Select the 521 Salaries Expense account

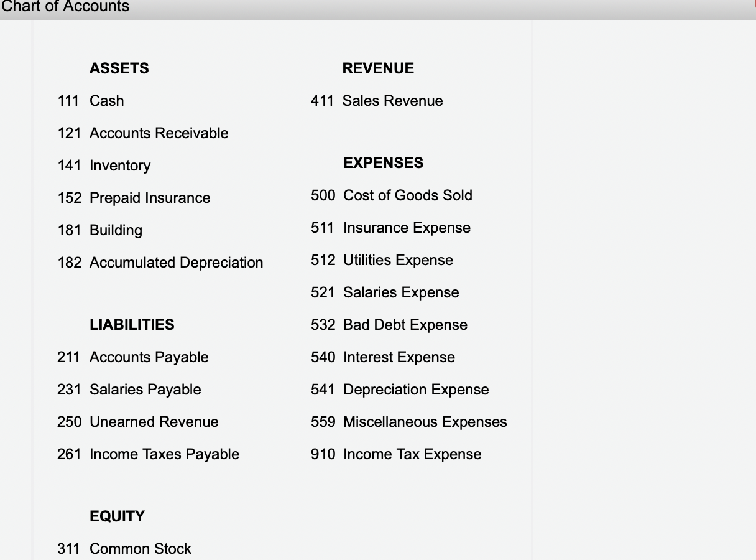click(385, 292)
